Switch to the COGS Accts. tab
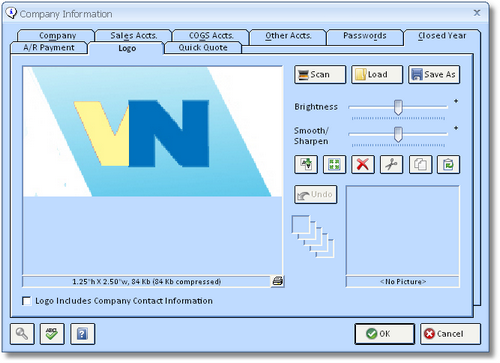Screen dimensions: 500x363 (x=211, y=36)
